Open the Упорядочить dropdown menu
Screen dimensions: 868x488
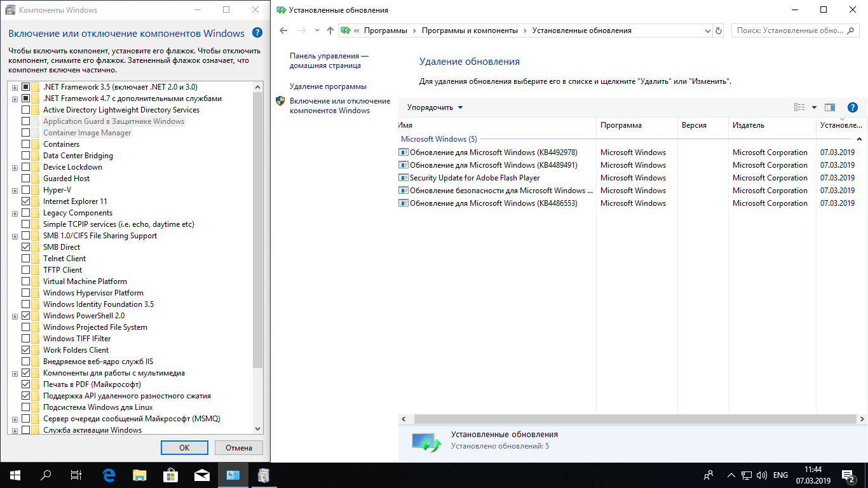(435, 107)
